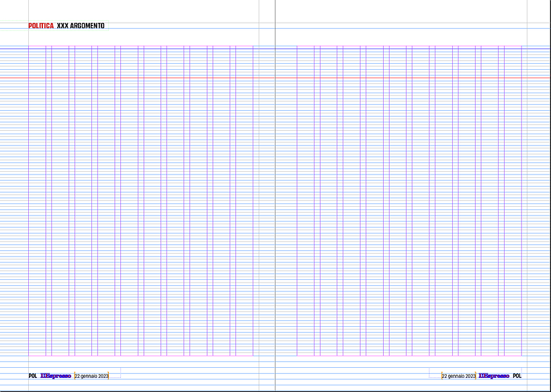Click empty dotted frame left of right date
The image size is (551, 392).
[x=435, y=373]
